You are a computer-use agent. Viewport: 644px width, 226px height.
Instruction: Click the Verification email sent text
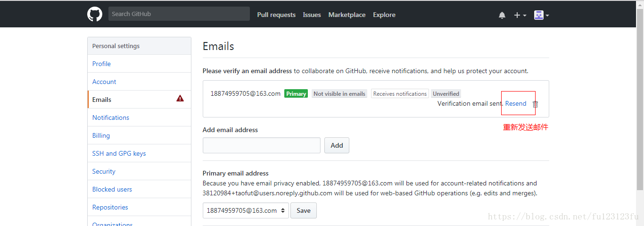(x=471, y=103)
